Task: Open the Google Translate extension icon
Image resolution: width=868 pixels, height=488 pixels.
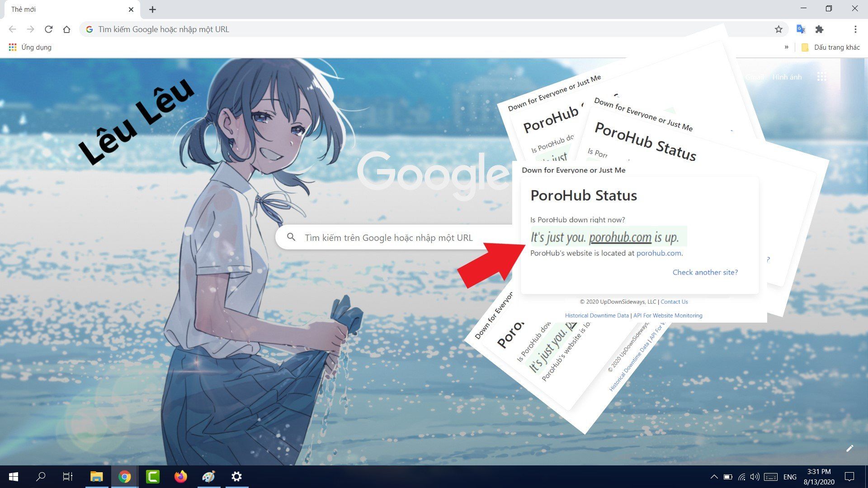Action: (x=801, y=29)
